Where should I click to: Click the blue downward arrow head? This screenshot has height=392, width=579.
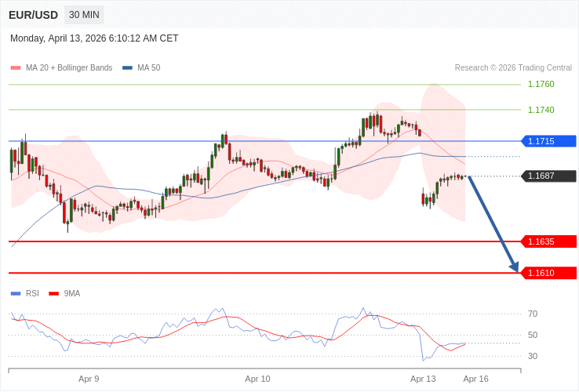click(x=514, y=267)
